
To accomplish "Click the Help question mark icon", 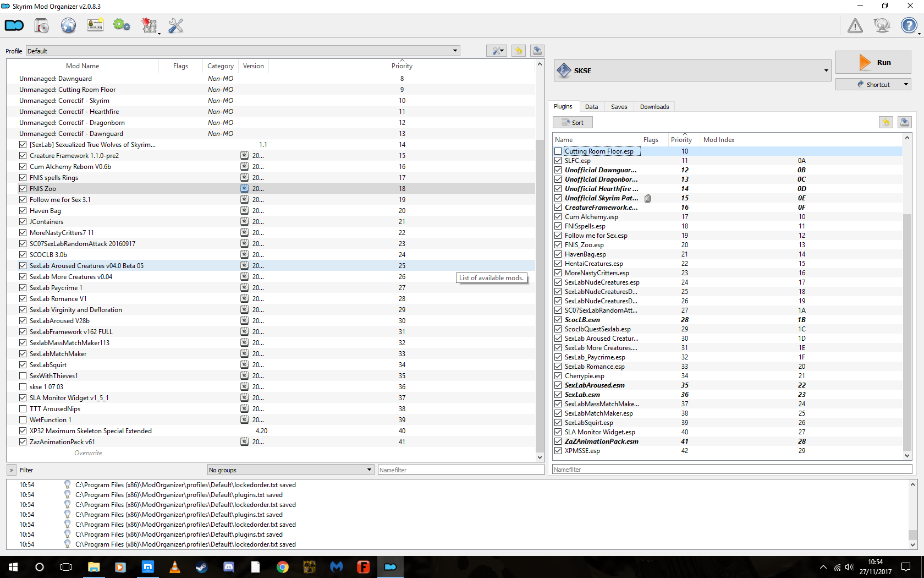I will point(909,25).
